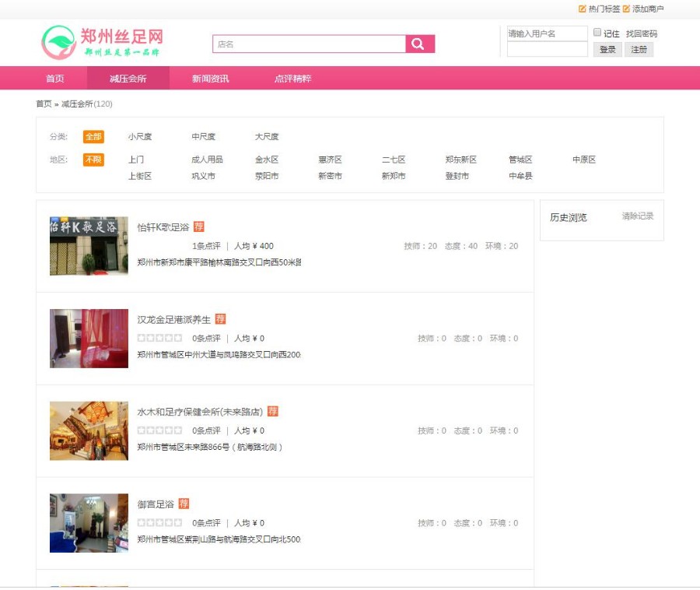Open the 御宫足浴 title link
Screen dimensions: 700x590
156,504
